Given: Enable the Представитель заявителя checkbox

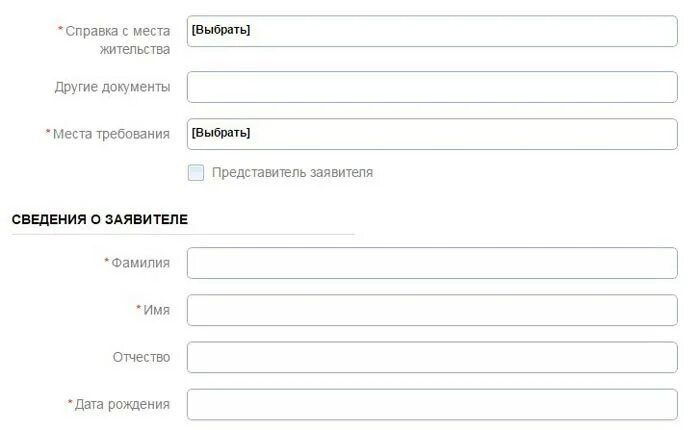Looking at the screenshot, I should (196, 173).
